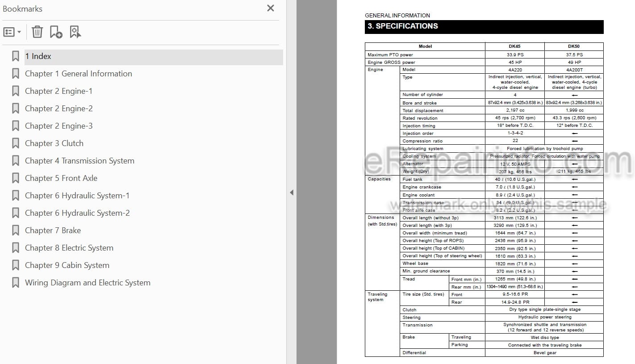Click the bookmark icon beside Chapter 8 Electric System
This screenshot has height=364, width=635.
pos(16,248)
